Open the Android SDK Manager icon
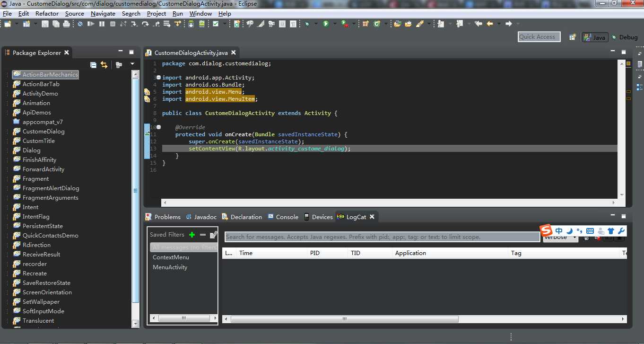Screen dimensions: 644x344 tap(191, 24)
